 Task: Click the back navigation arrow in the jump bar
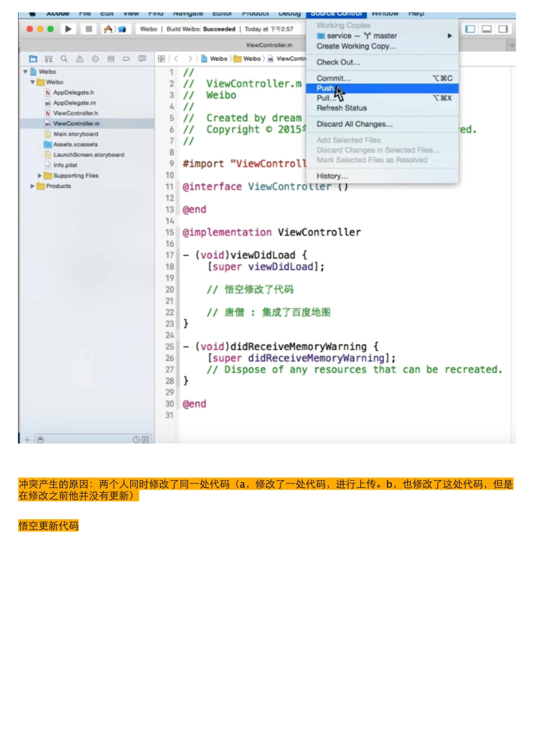pyautogui.click(x=177, y=58)
